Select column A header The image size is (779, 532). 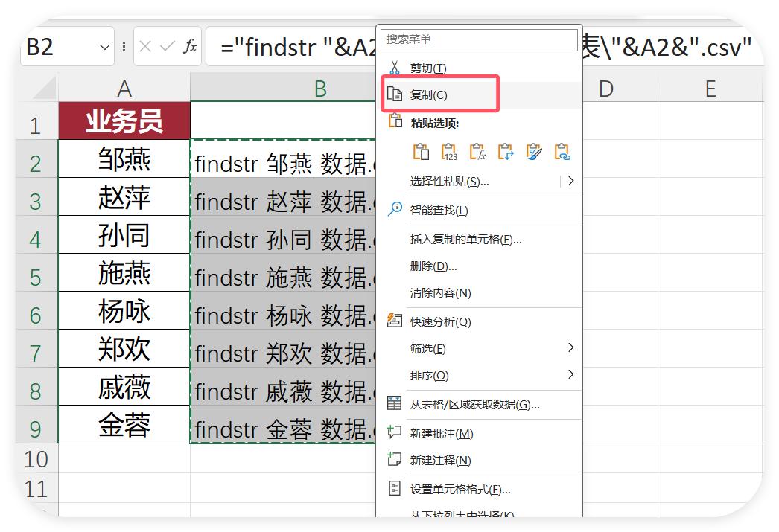coord(124,89)
